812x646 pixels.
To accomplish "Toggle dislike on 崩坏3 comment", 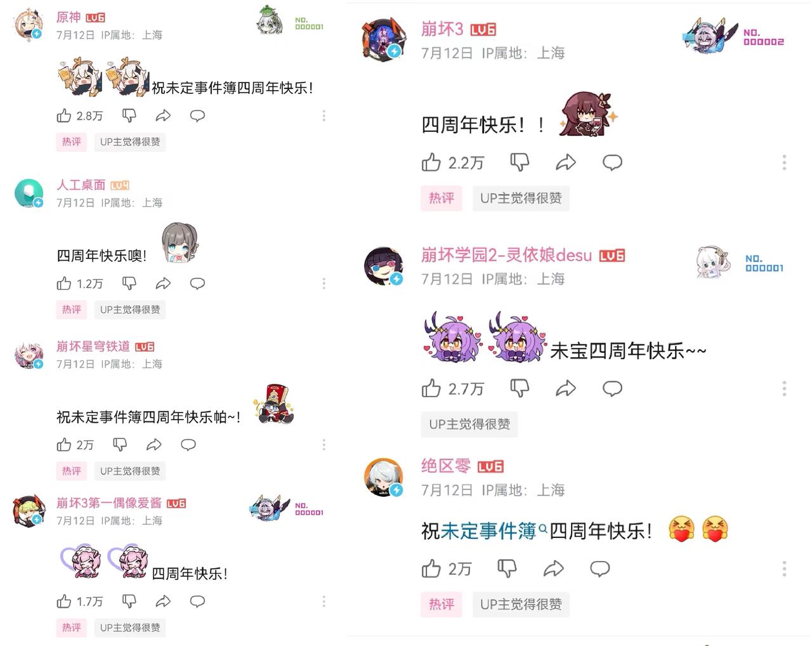I will coord(520,162).
